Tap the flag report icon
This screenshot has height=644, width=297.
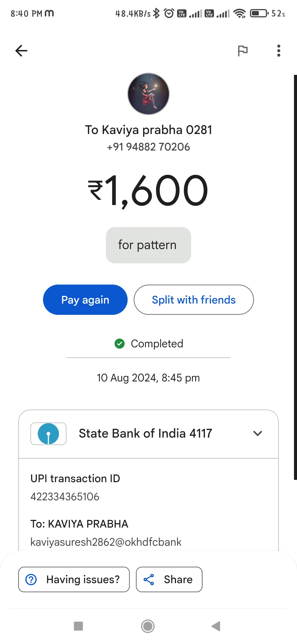(x=243, y=51)
